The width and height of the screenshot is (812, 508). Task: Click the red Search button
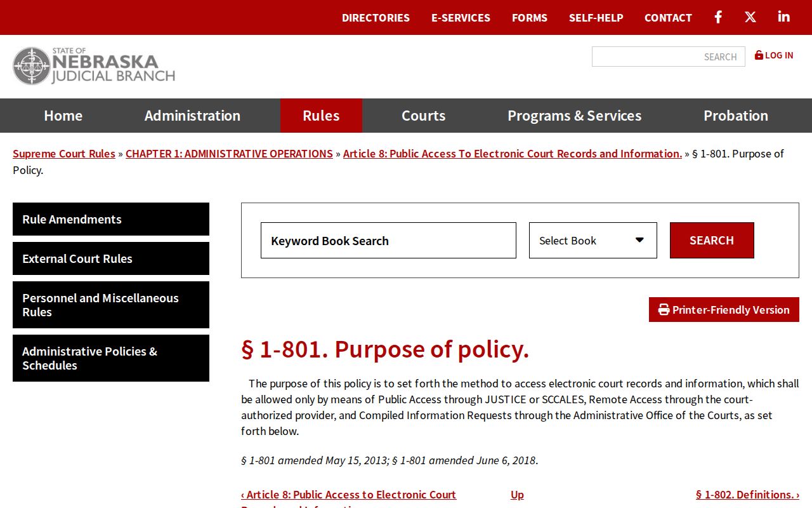click(x=712, y=241)
